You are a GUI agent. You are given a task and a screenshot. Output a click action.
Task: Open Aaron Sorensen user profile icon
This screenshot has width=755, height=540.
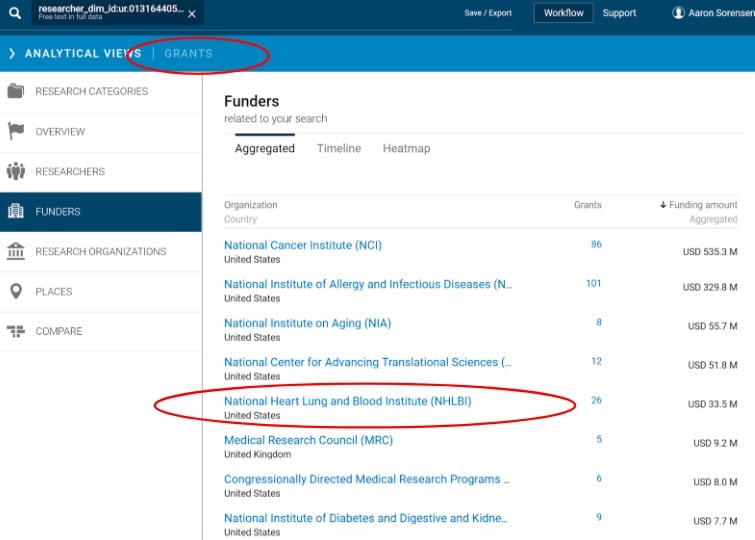coord(679,13)
